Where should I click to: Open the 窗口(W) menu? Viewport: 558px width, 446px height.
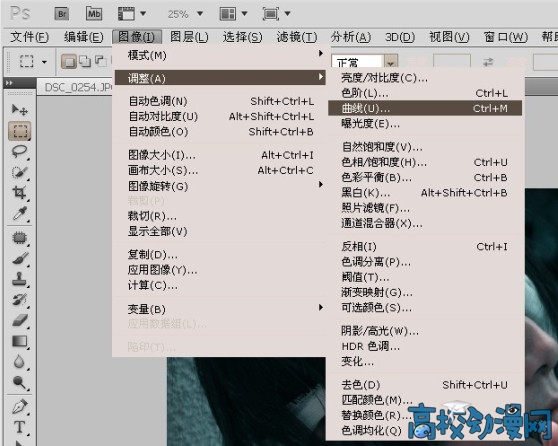[x=506, y=37]
